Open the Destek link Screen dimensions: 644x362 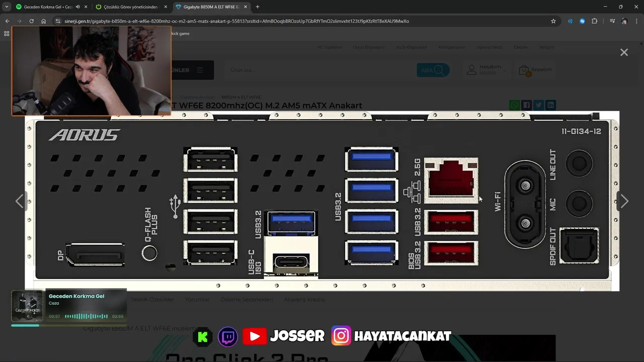[521, 47]
